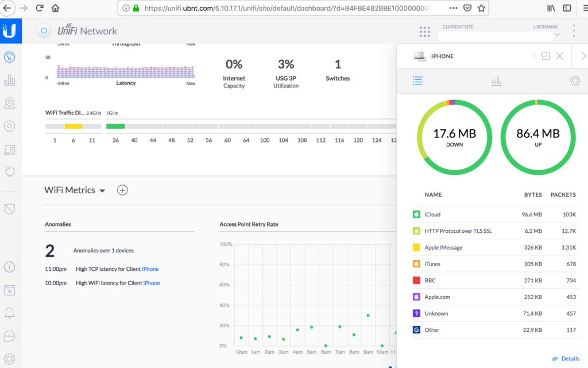Click the 17.6 MB DOWN donut chart
Image resolution: width=588 pixels, height=368 pixels.
455,137
